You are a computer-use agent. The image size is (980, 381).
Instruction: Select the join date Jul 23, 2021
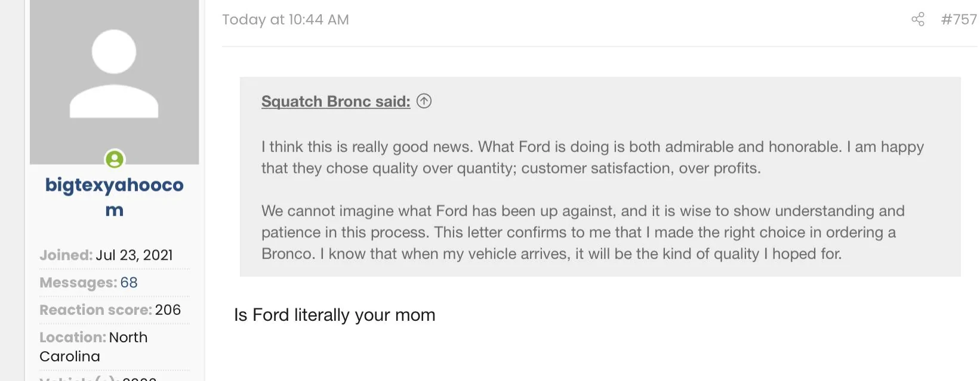(x=134, y=255)
